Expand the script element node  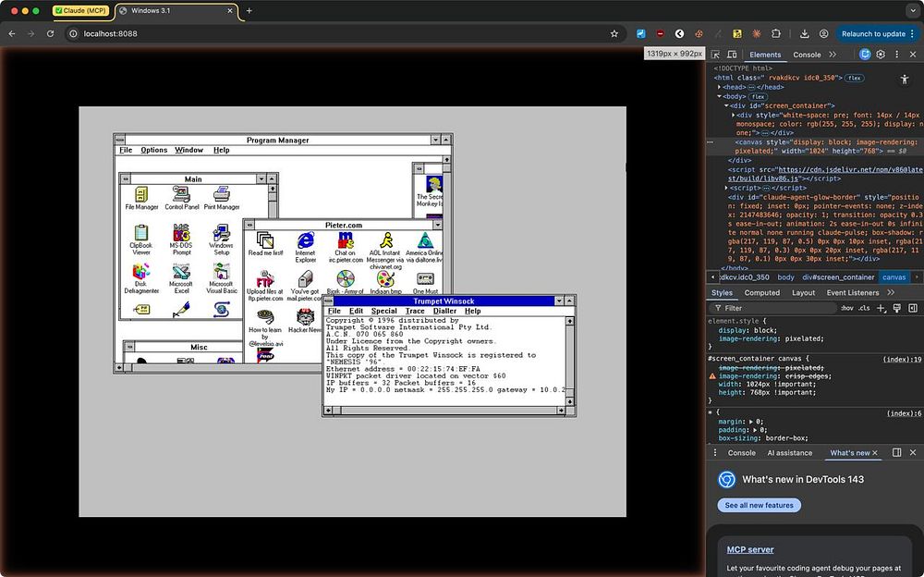(x=728, y=188)
